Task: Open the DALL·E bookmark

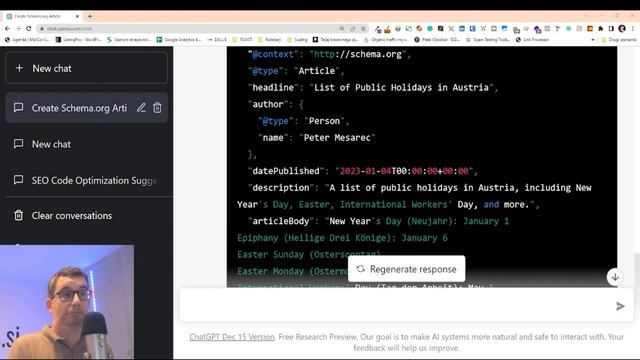Action: [x=217, y=40]
